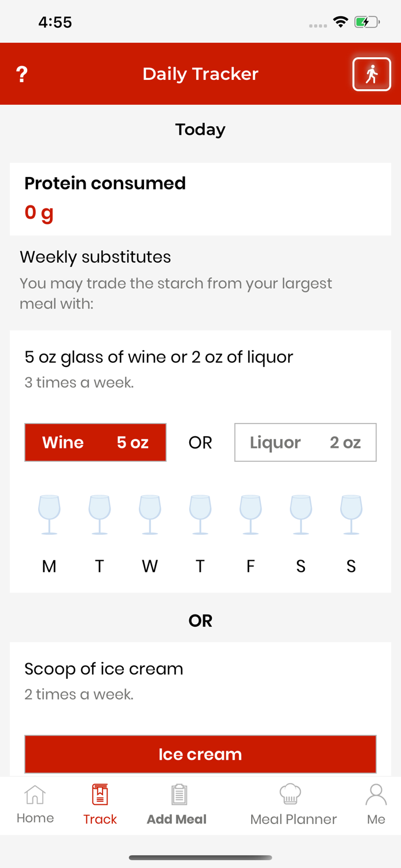Screen dimensions: 401x868
Task: Mark Thursday's wine glass icon
Action: [200, 514]
